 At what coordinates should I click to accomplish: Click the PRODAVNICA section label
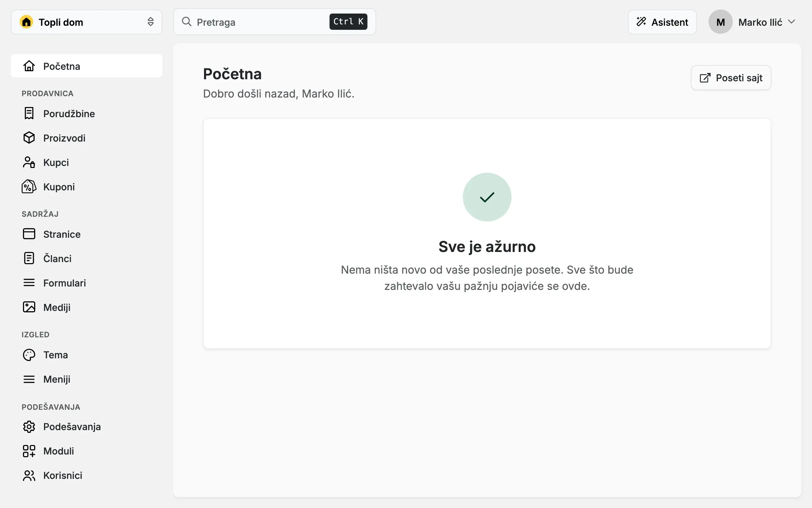point(47,93)
